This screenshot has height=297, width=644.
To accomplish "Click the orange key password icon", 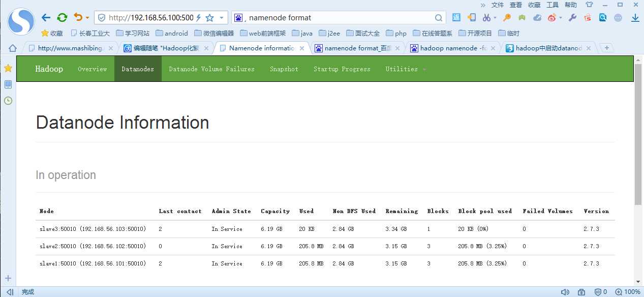I will click(507, 17).
